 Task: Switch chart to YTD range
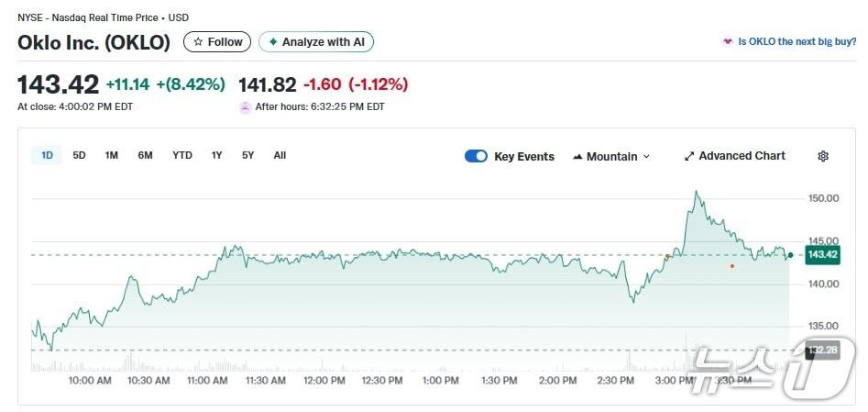pyautogui.click(x=182, y=156)
